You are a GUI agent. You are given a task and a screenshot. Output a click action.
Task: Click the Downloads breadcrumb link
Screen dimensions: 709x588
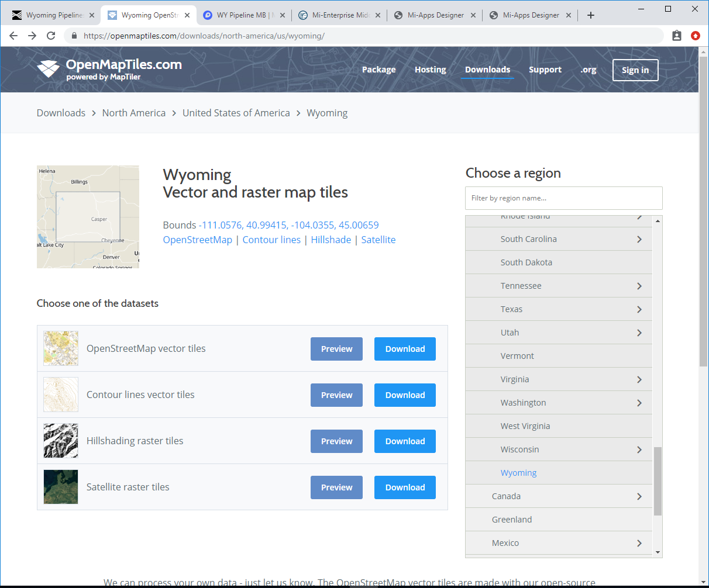[x=61, y=113]
